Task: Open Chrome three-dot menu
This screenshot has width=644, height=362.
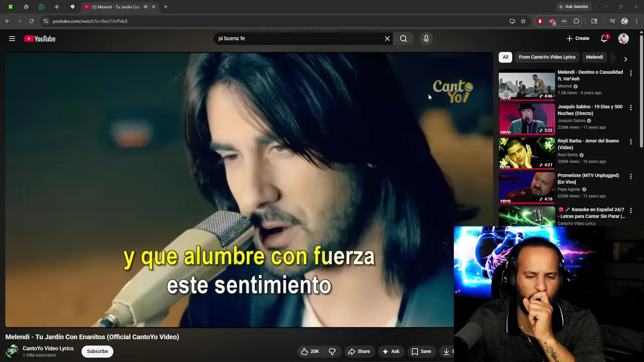Action: click(637, 21)
